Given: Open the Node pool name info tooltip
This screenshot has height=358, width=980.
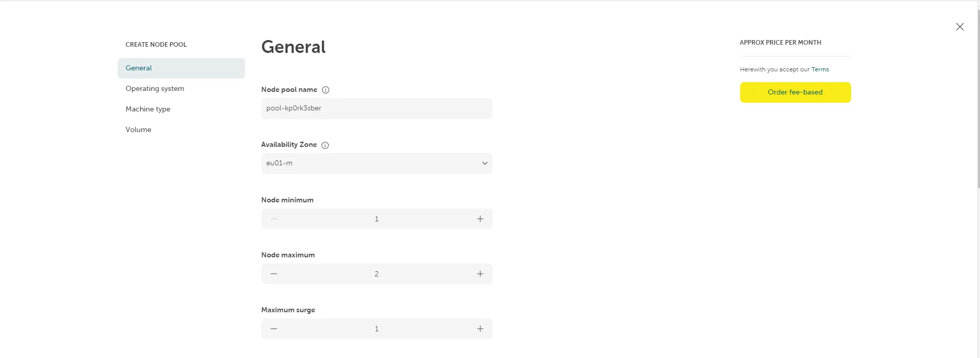Looking at the screenshot, I should coord(326,89).
